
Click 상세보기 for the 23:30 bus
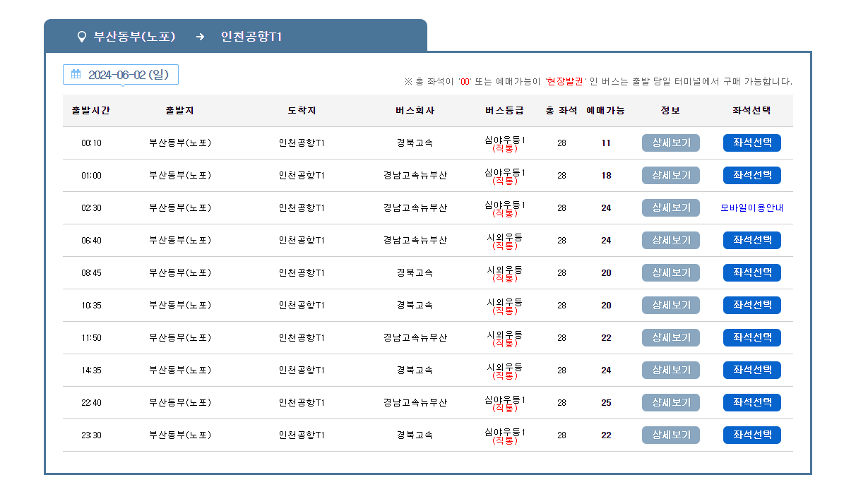point(671,435)
